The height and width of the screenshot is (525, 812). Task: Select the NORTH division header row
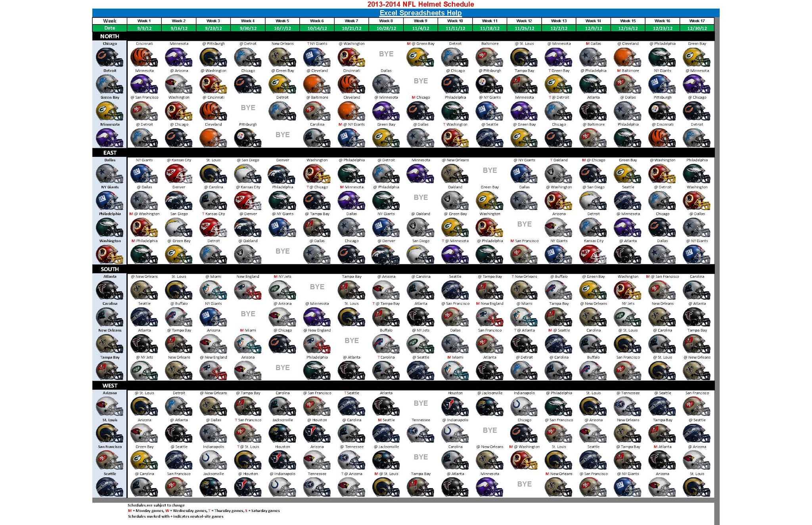[109, 36]
